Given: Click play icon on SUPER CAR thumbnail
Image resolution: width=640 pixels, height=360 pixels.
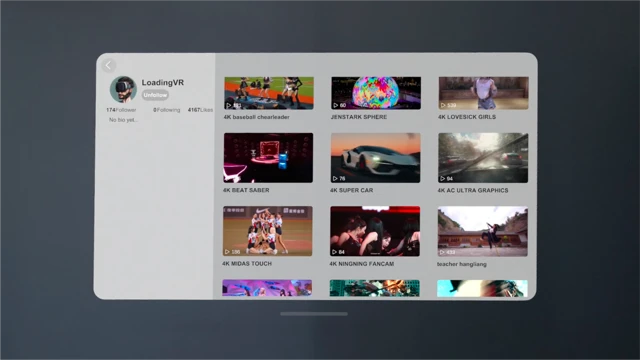Looking at the screenshot, I should click(x=335, y=178).
